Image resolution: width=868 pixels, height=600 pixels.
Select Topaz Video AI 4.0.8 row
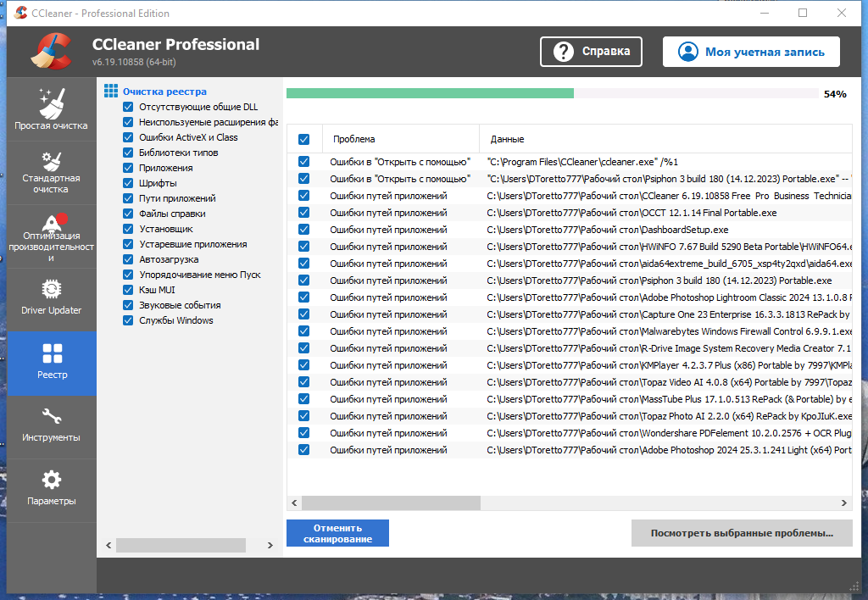570,382
